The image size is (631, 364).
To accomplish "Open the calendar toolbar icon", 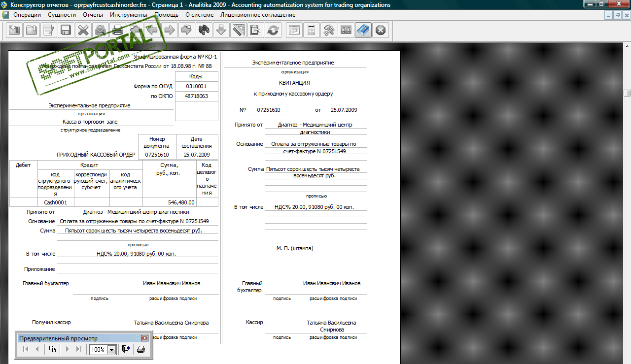I will click(294, 30).
